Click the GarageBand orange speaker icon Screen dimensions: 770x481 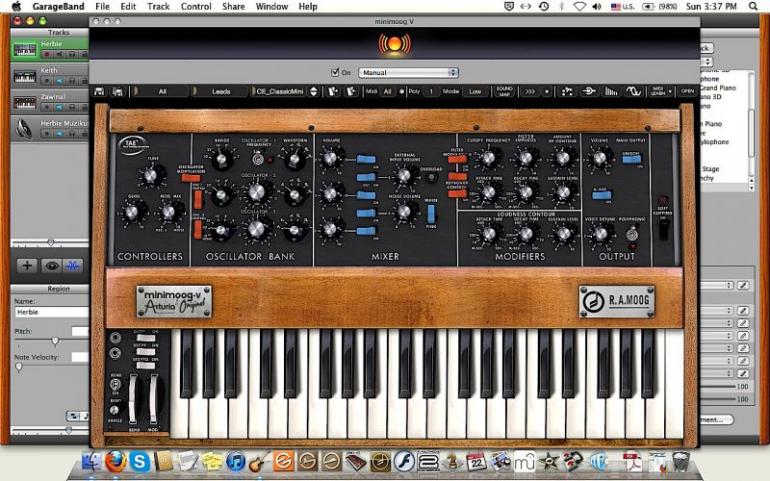pos(394,44)
